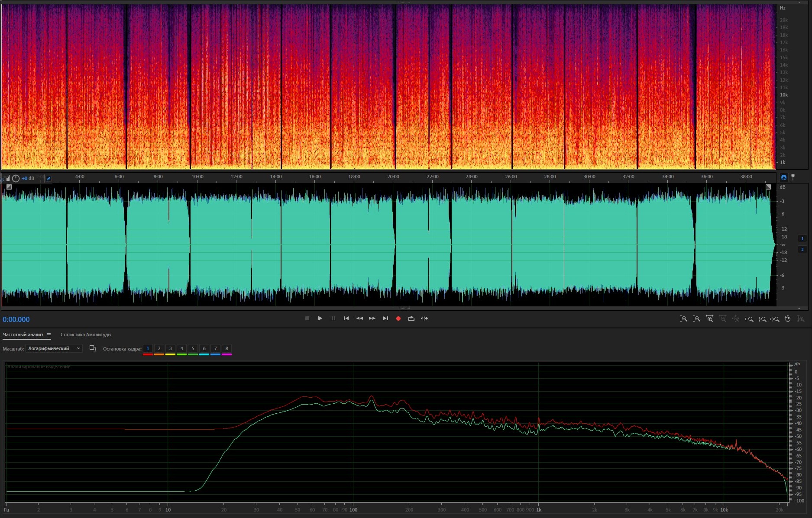Select hold frame 5
812x518 pixels.
point(193,349)
